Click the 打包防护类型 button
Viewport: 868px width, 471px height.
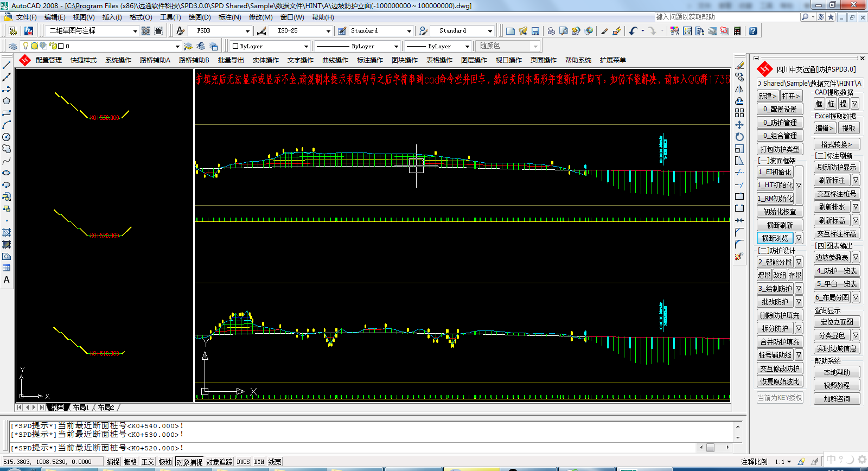point(780,149)
